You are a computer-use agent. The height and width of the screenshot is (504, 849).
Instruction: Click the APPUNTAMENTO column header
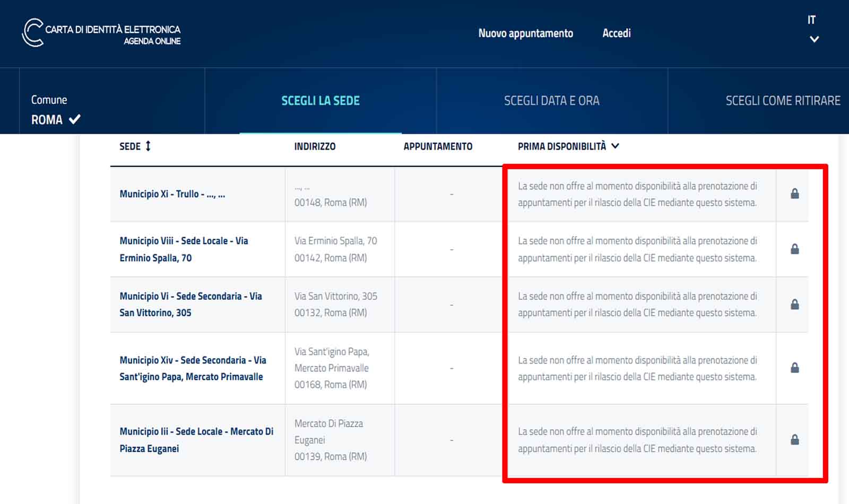[x=438, y=146]
